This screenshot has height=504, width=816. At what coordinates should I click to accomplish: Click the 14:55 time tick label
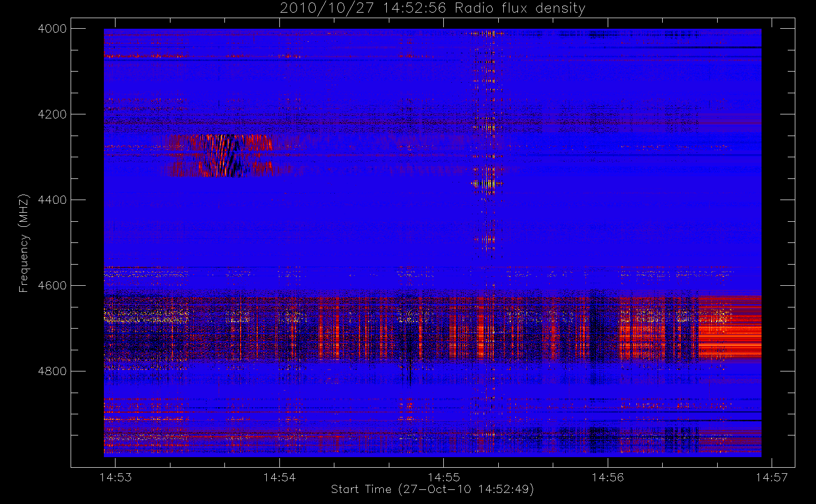tap(444, 477)
